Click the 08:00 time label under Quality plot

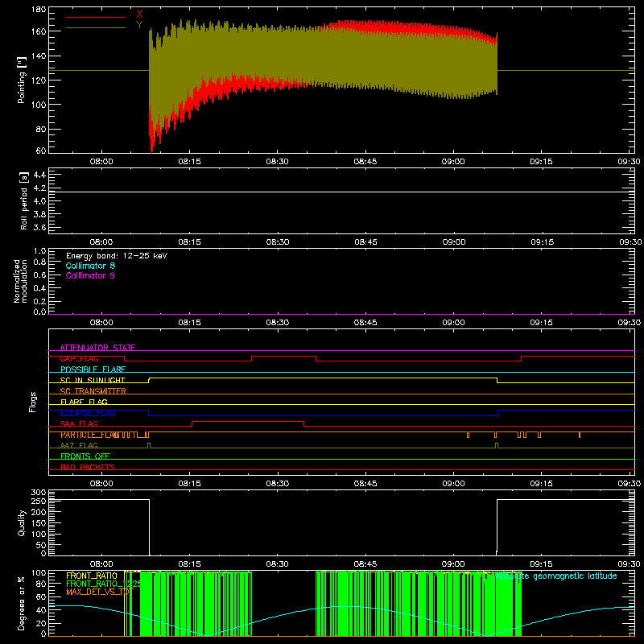[101, 564]
